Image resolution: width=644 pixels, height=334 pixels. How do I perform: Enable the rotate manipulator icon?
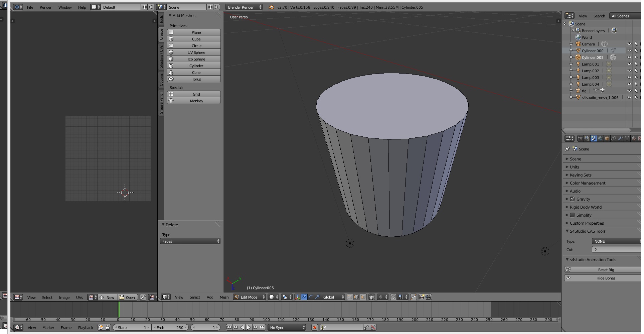311,297
